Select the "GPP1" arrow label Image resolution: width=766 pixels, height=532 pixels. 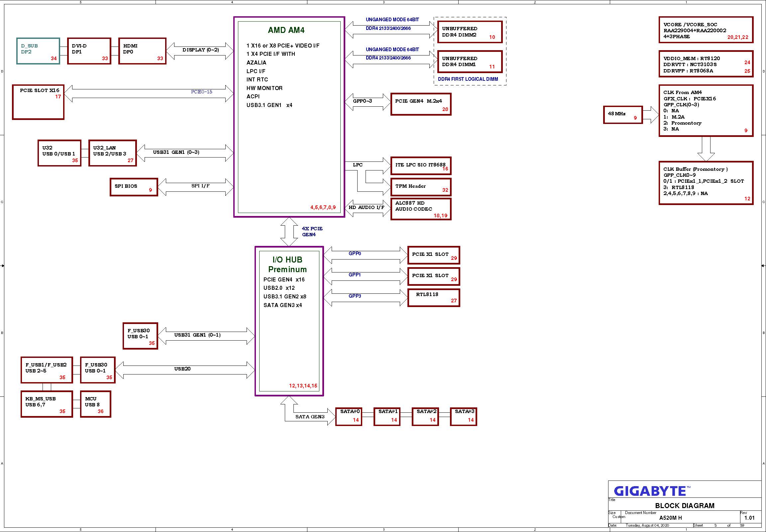[355, 275]
